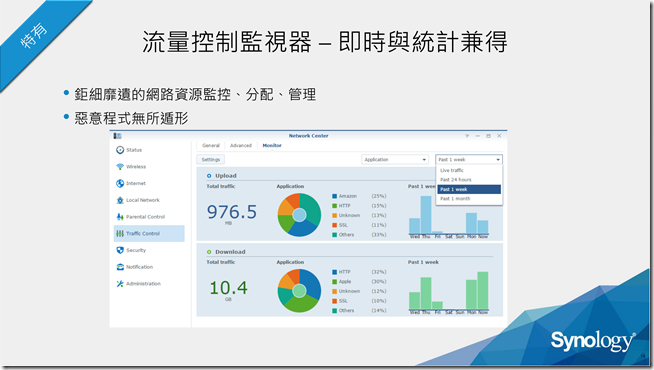
Task: Click the green Apple legend swatch
Action: [x=335, y=282]
